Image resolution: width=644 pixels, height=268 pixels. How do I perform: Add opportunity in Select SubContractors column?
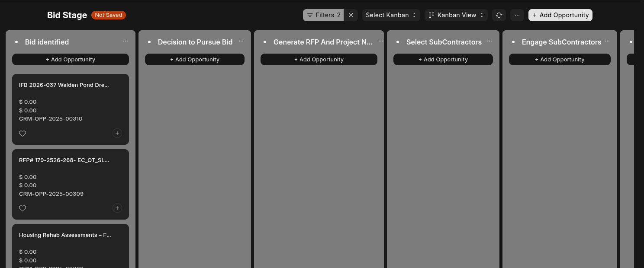(x=443, y=60)
